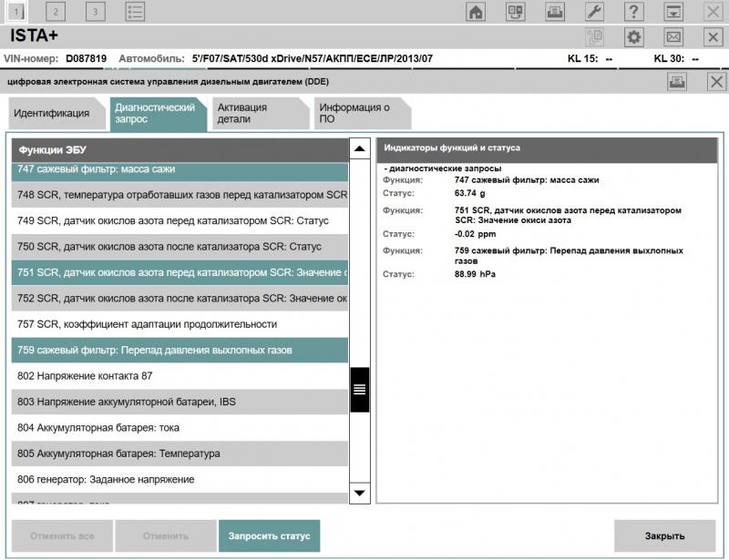The image size is (729, 560).
Task: Select 749 SCR датчик перед катализатором Статус
Action: [x=180, y=220]
